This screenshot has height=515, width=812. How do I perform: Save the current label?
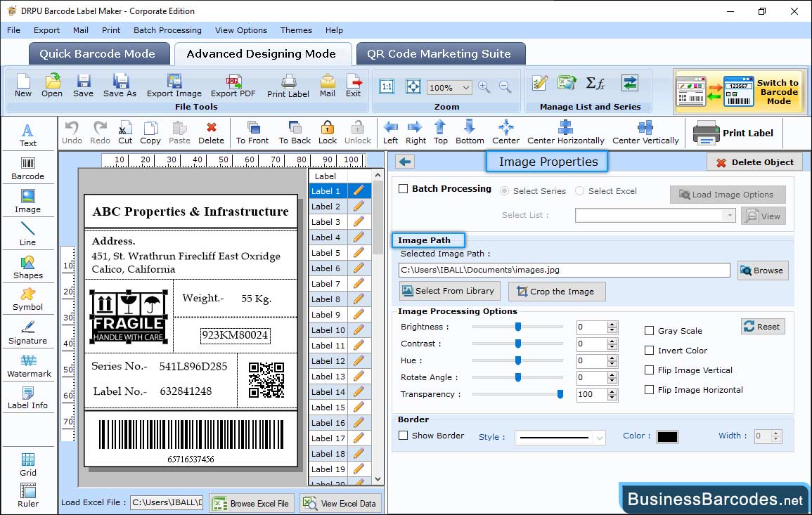[83, 86]
